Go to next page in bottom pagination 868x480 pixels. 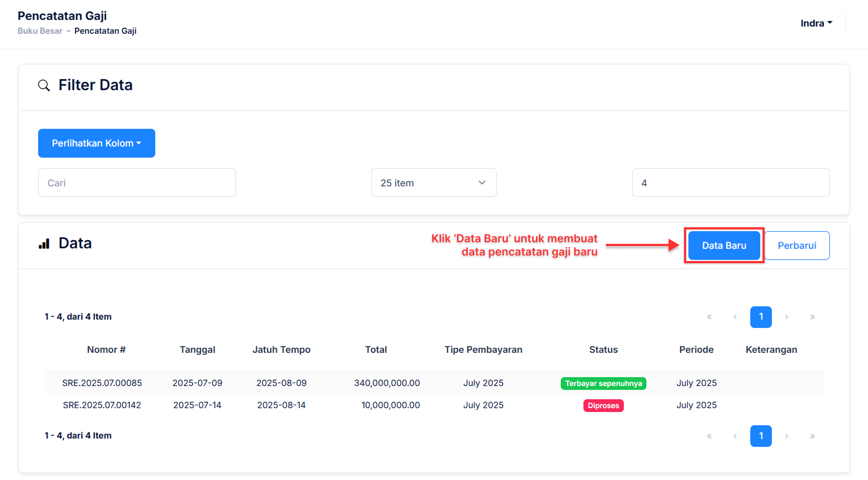click(x=787, y=436)
